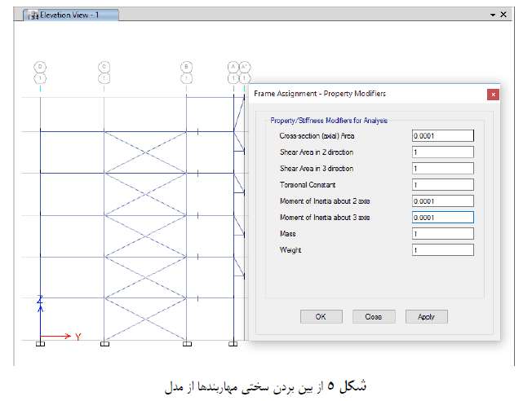This screenshot has width=532, height=401.
Task: Click the Torsional Constant field
Action: click(443, 185)
